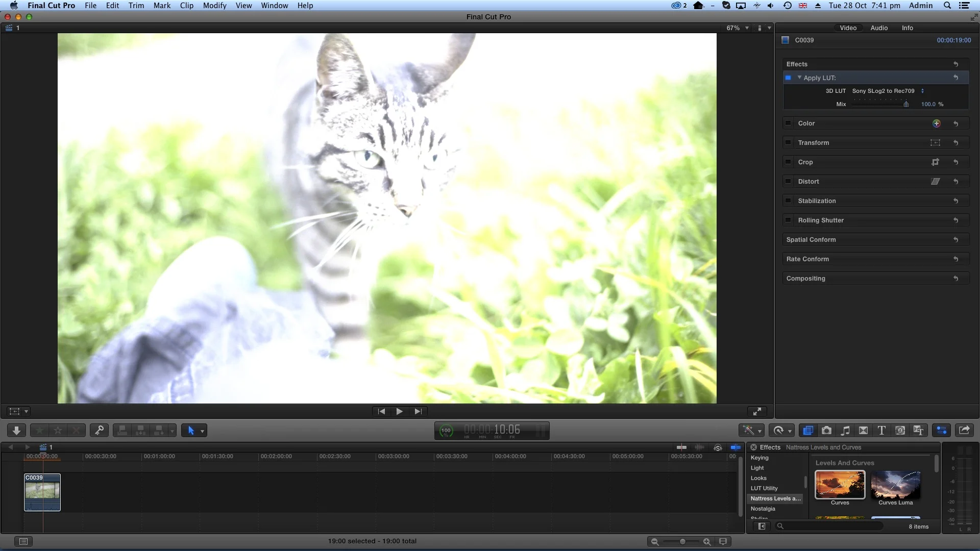This screenshot has width=980, height=551.
Task: Click the timeline zoom out magnifier
Action: tap(655, 542)
